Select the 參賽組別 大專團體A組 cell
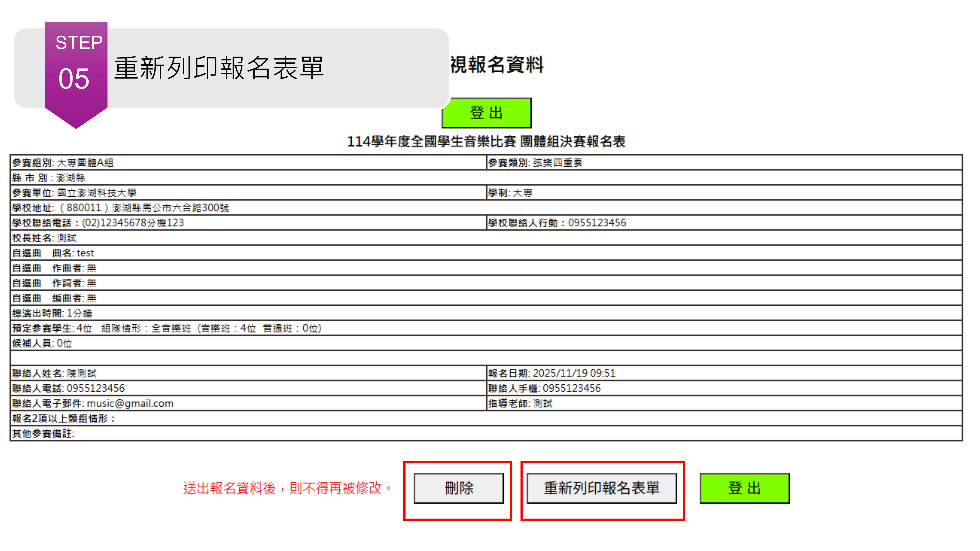 (63, 163)
